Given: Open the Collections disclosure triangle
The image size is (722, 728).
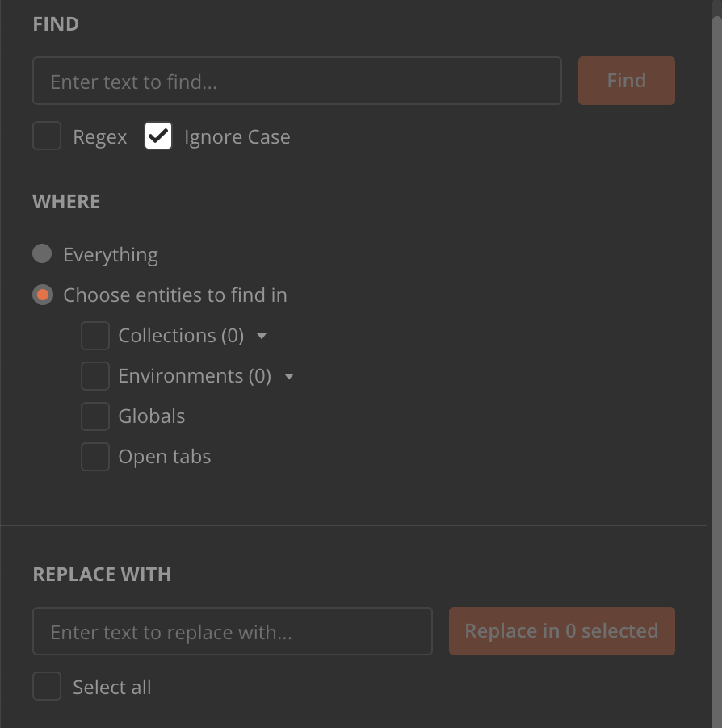Looking at the screenshot, I should [x=261, y=335].
